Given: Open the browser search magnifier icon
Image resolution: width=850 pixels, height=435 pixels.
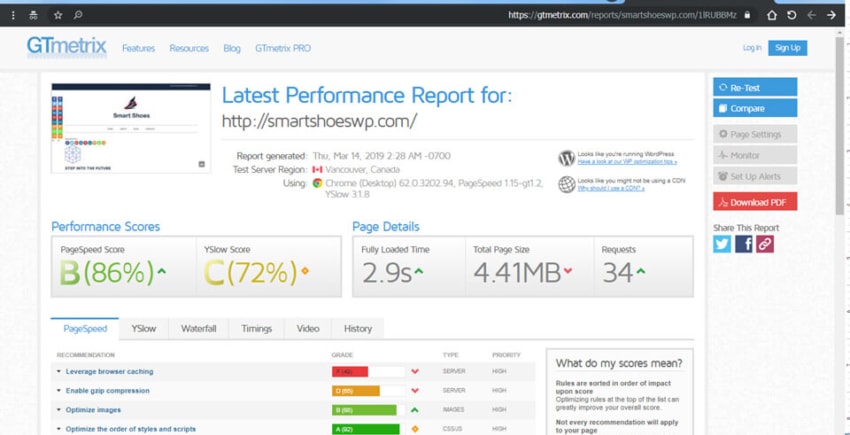Looking at the screenshot, I should (78, 15).
